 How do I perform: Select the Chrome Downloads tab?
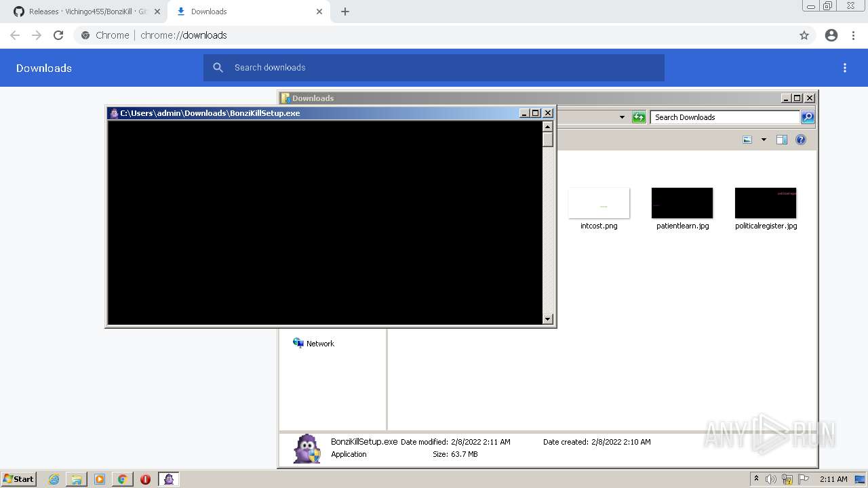[x=250, y=12]
